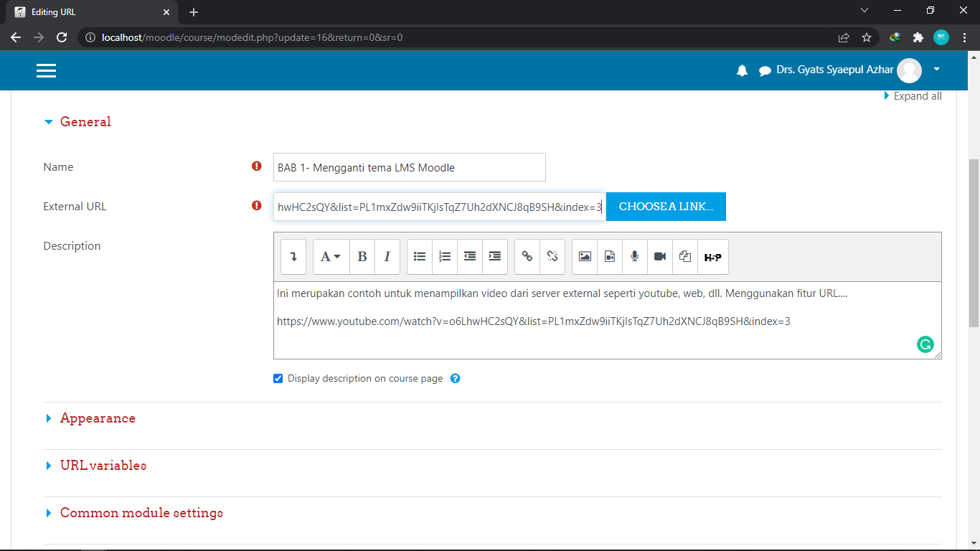Insert a media file
Image resolution: width=980 pixels, height=551 pixels.
click(x=610, y=257)
